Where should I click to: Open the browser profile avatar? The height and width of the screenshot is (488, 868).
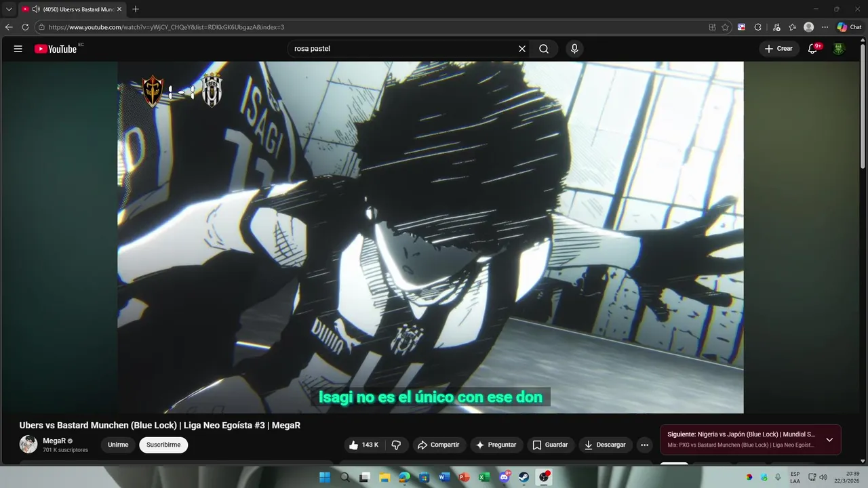808,27
